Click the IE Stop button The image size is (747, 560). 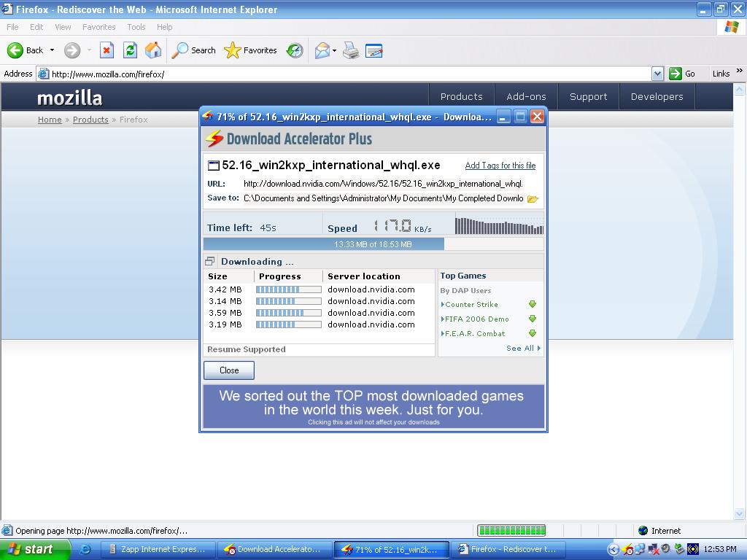coord(107,50)
